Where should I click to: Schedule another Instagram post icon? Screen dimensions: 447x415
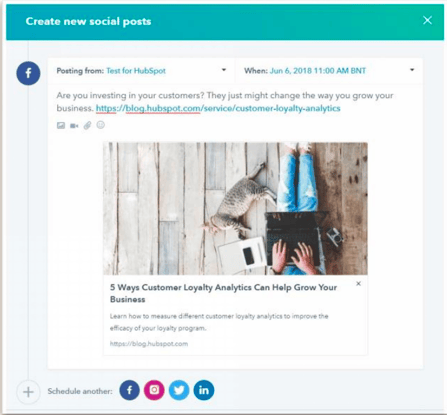(154, 390)
